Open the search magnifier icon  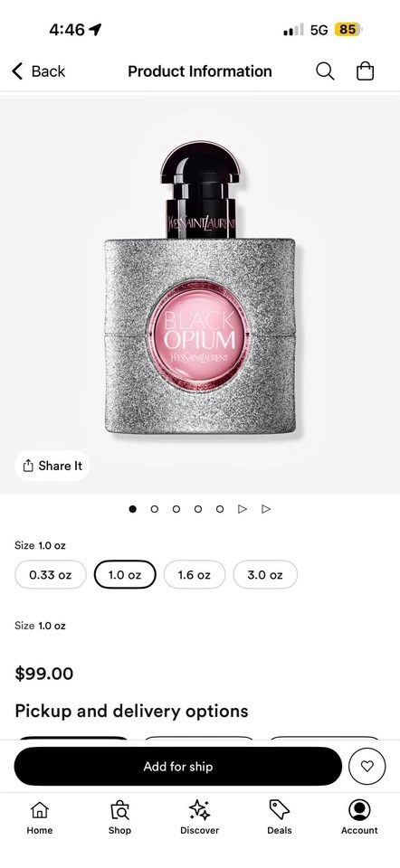tap(325, 71)
